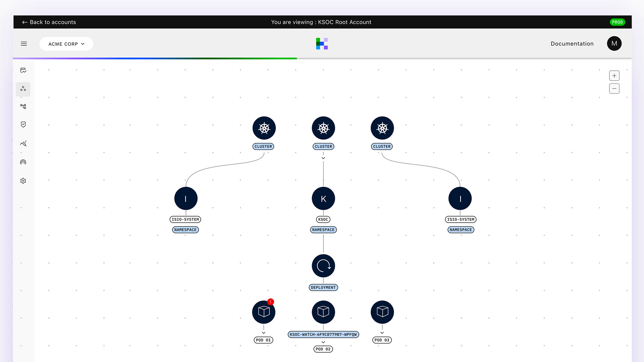The image size is (644, 362).
Task: Open the shield checkmark sidebar icon
Action: (x=23, y=124)
